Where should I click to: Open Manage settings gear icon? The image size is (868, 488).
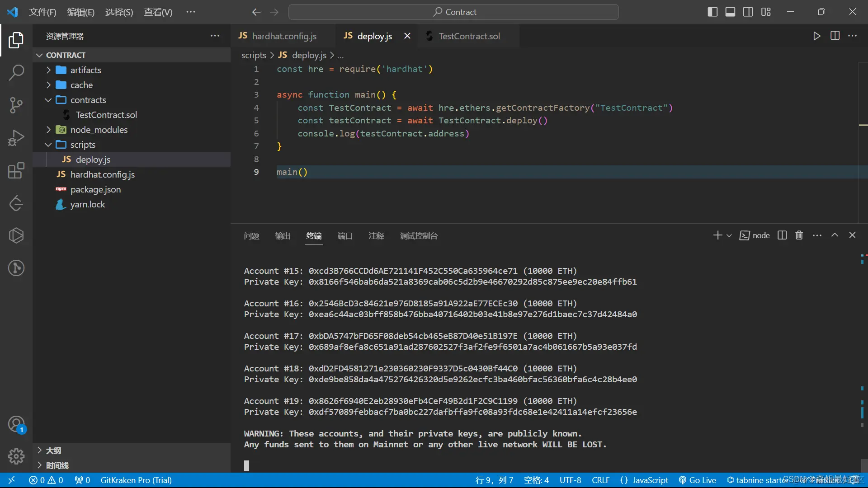coord(16,456)
